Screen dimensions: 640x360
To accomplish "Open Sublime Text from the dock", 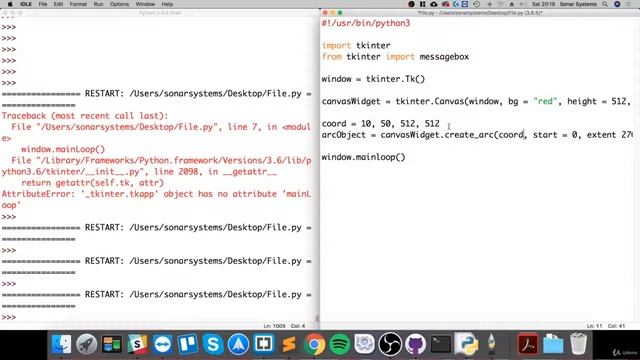I will pyautogui.click(x=289, y=344).
